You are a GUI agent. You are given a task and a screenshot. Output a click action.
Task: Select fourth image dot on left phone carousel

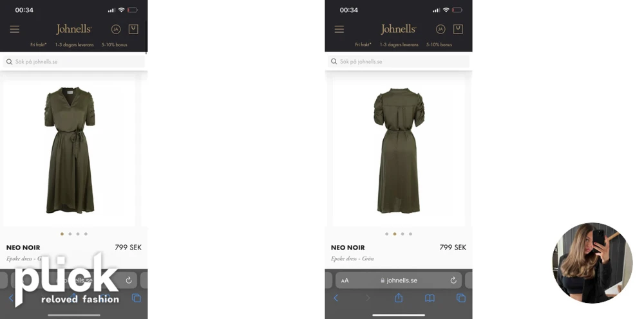[x=86, y=234]
